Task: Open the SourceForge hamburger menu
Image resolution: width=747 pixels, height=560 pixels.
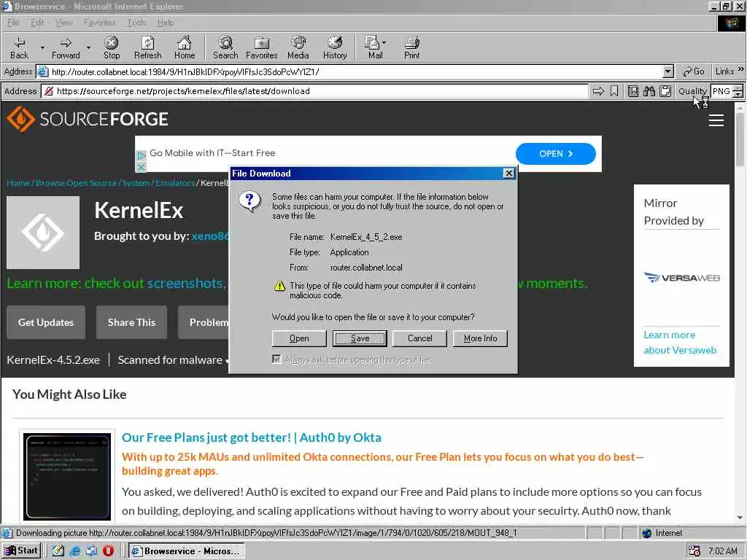Action: click(716, 120)
